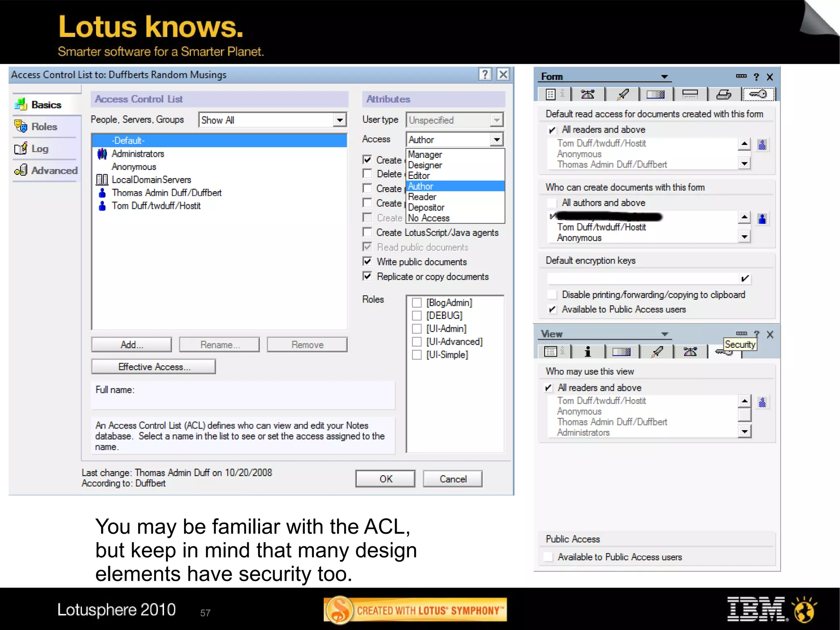Toggle Disable printing/forwarding/copying to clipboard
The width and height of the screenshot is (840, 630).
pyautogui.click(x=552, y=295)
